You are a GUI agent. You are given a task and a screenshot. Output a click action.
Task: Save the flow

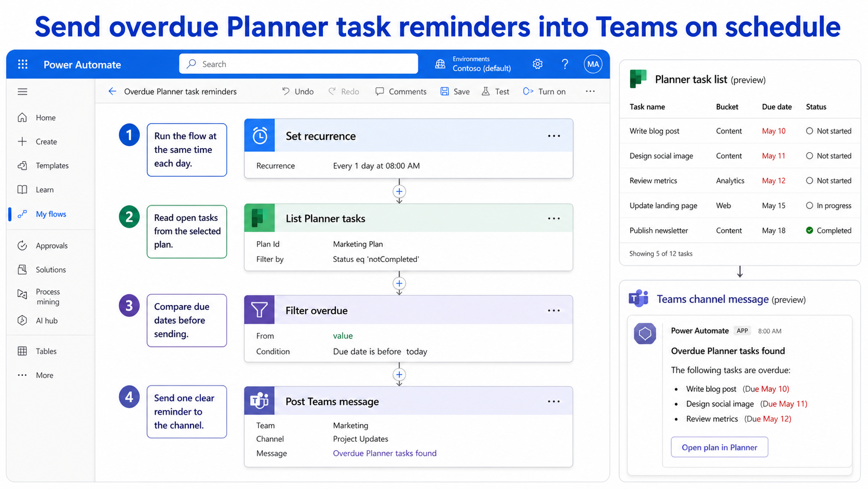pos(455,91)
